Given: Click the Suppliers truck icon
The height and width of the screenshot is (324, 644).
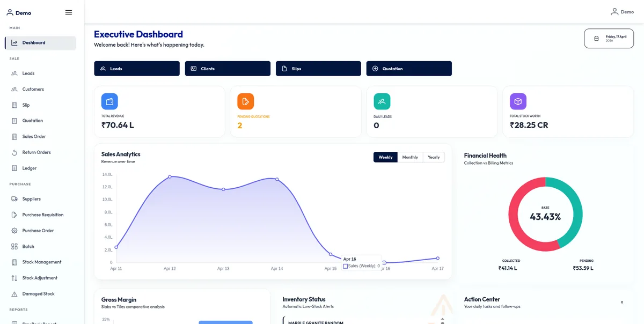Looking at the screenshot, I should (x=14, y=199).
